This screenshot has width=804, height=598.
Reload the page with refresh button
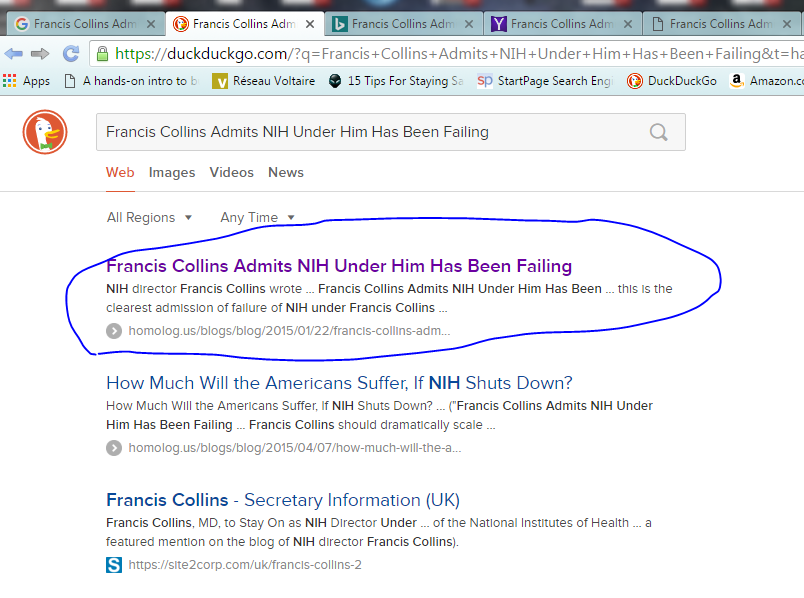tap(71, 53)
